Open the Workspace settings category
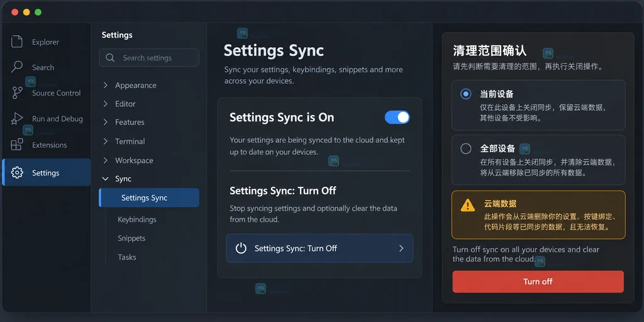 [134, 160]
